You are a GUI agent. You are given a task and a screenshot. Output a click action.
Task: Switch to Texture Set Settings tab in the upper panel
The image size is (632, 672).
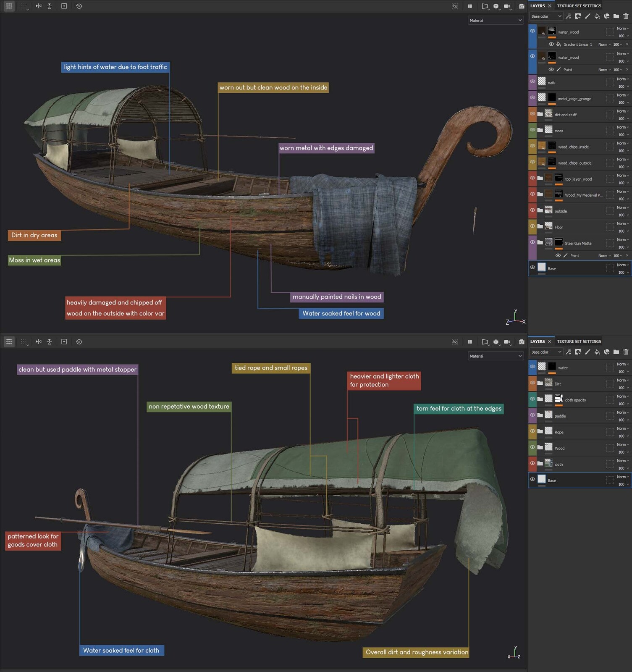579,6
